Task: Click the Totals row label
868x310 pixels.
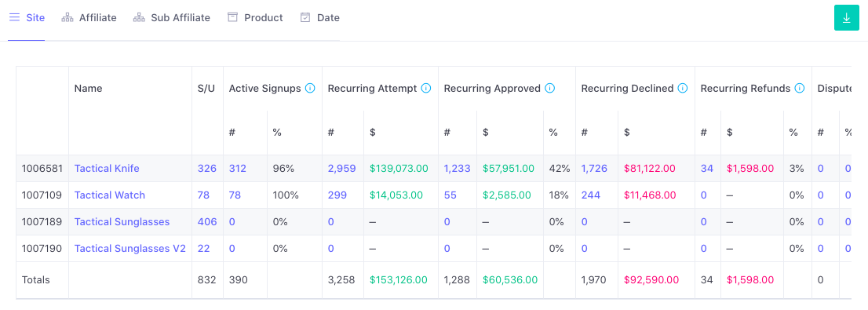Action: point(35,280)
